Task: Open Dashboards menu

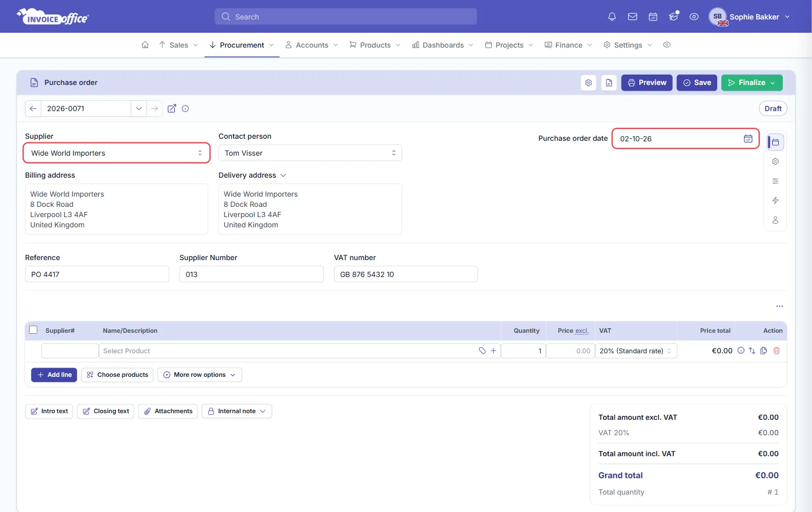Action: point(443,45)
